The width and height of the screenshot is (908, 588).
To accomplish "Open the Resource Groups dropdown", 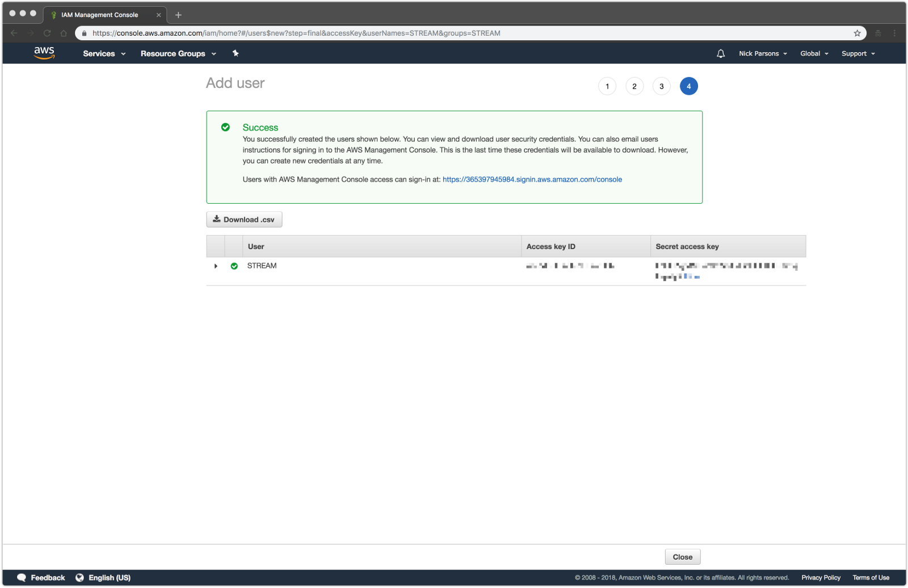I will coord(179,53).
